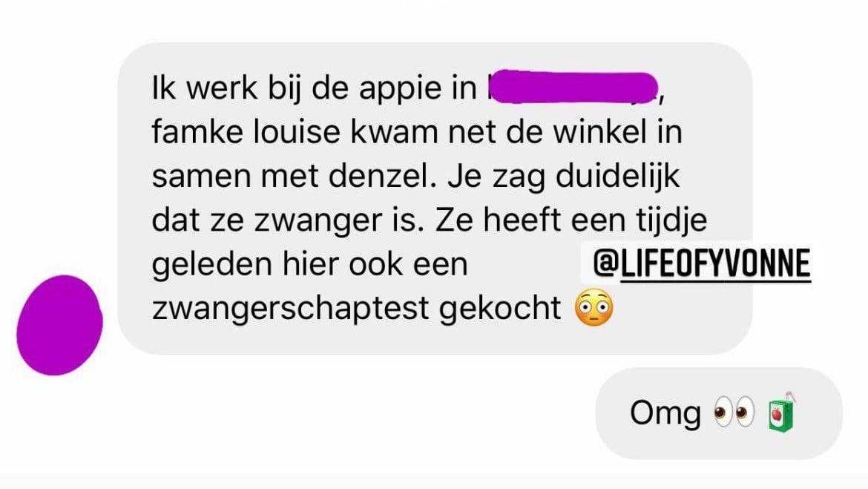
Task: Click the name "famke louise"
Action: click(246, 132)
